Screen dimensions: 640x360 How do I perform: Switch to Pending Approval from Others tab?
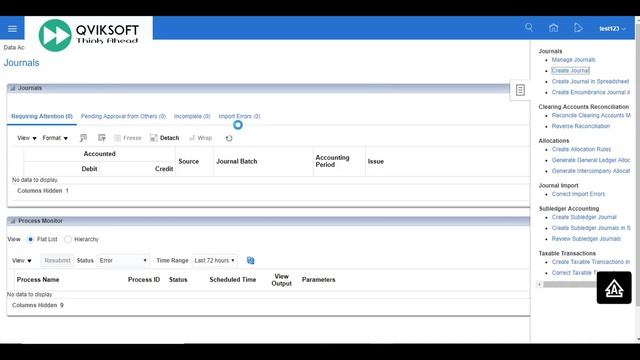123,116
